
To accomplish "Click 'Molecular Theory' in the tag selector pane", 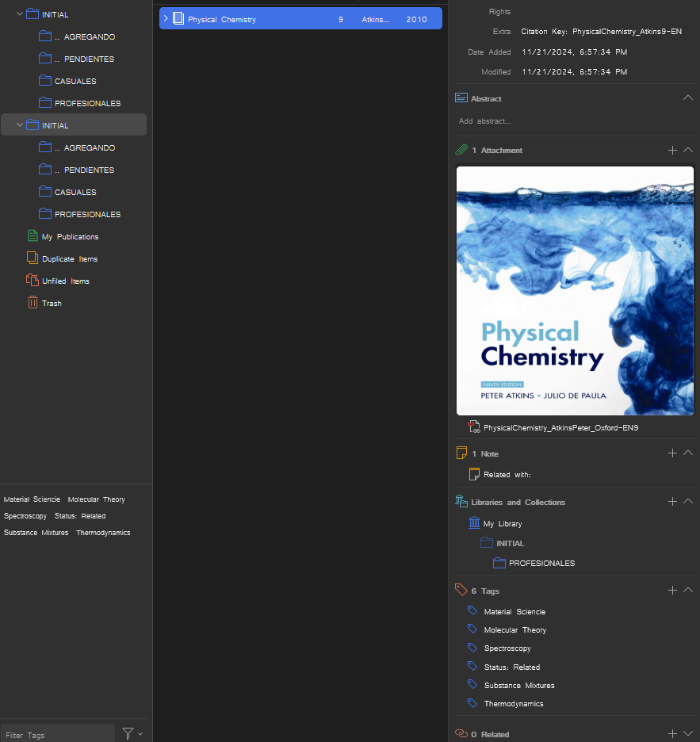I will 96,499.
